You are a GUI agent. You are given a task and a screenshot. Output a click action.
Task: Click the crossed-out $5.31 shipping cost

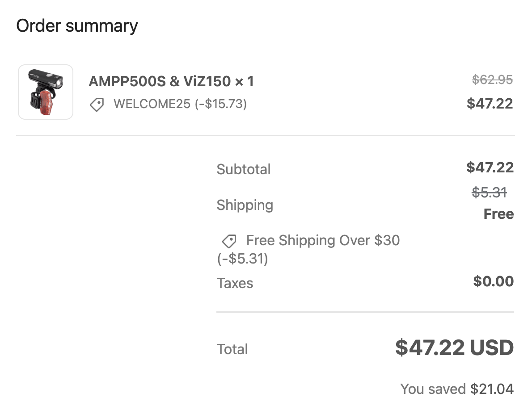click(x=489, y=192)
